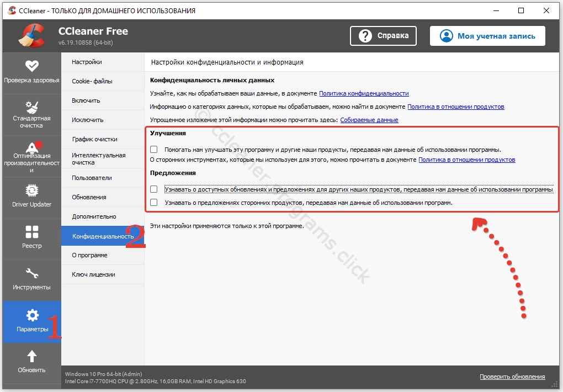Screen dimensions: 563x392
Task: Open the Driver Updater icon
Action: (x=31, y=191)
